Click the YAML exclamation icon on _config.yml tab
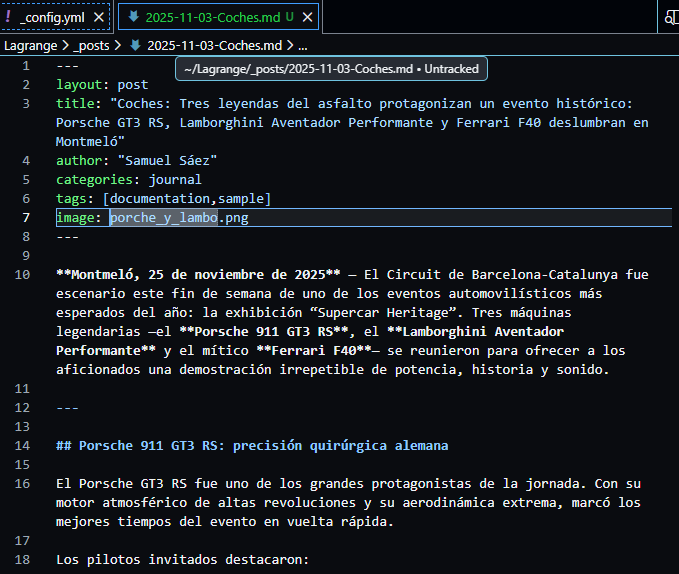Viewport: 679px width, 574px height. point(8,17)
